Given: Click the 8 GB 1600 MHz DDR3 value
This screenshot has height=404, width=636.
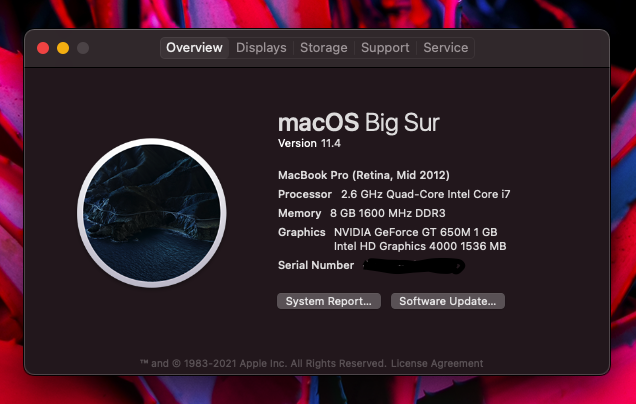Looking at the screenshot, I should 388,213.
